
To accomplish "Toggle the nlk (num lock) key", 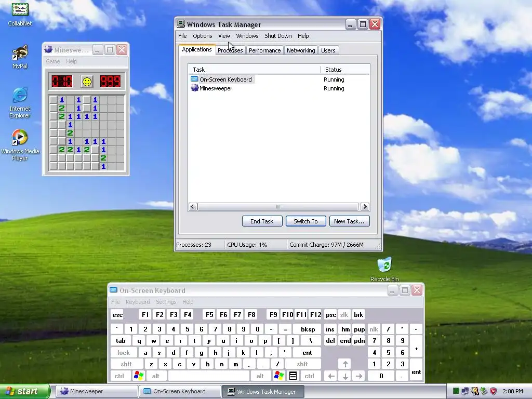I will point(374,329).
